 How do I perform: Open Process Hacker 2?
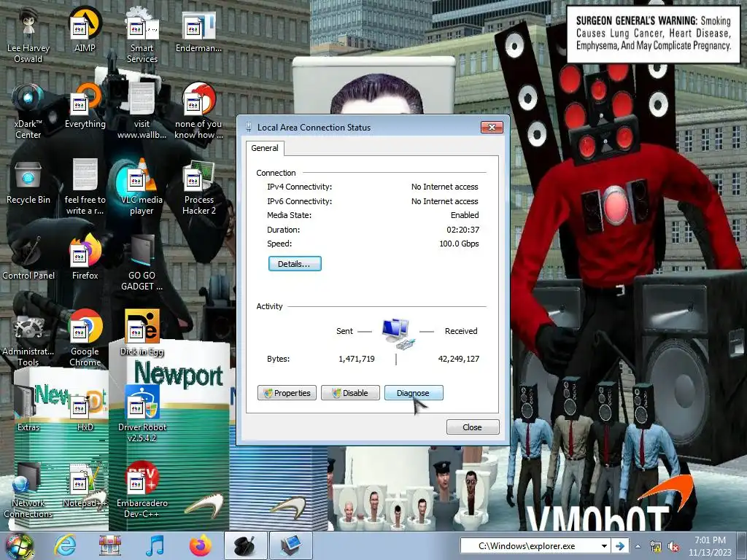[x=198, y=188]
